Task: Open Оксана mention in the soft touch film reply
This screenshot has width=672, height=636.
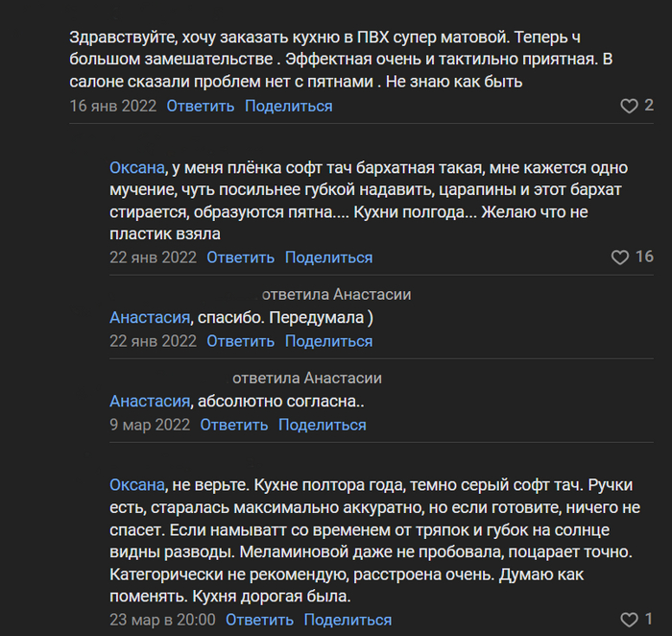Action: pos(137,167)
